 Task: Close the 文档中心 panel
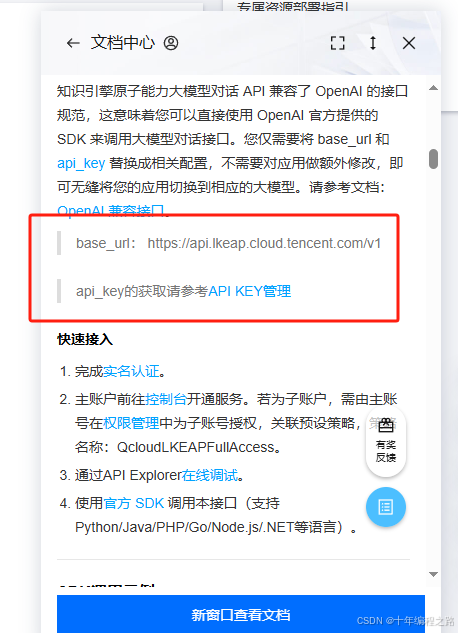tap(409, 43)
